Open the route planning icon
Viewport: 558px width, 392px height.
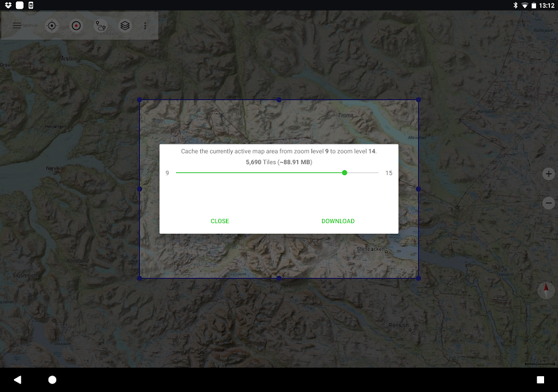[100, 26]
